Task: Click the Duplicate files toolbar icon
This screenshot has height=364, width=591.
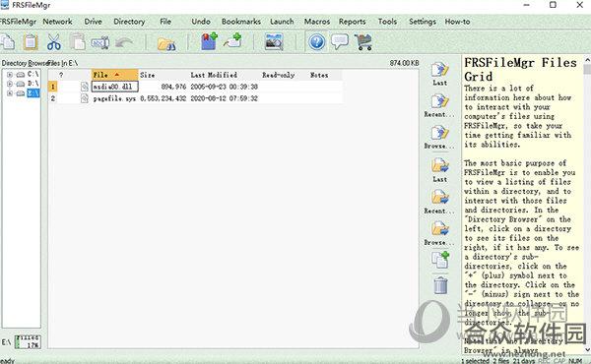Action: pos(77,41)
